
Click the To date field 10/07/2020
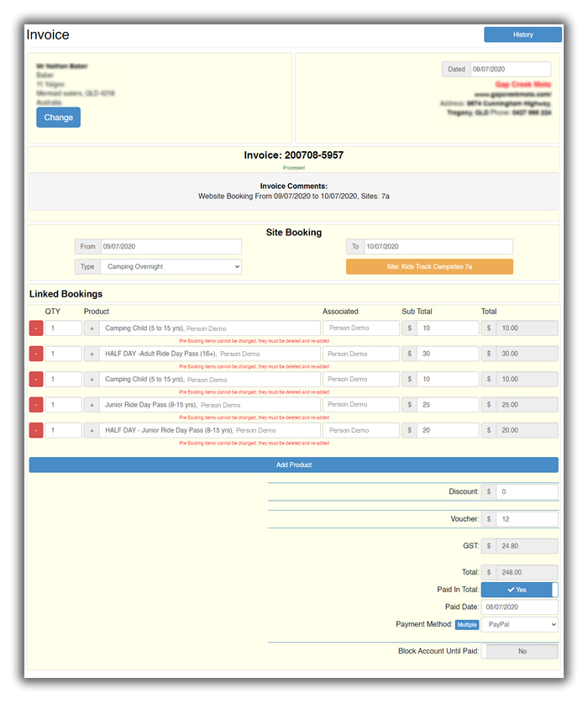click(x=438, y=246)
